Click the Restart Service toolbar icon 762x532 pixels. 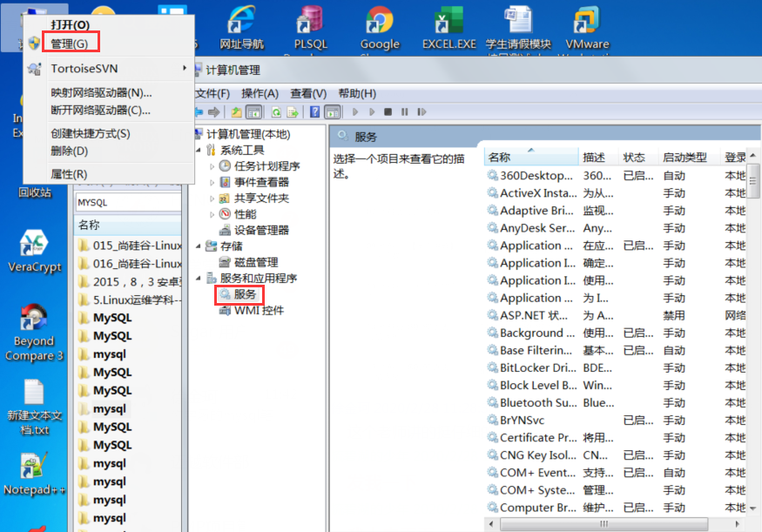coord(421,112)
